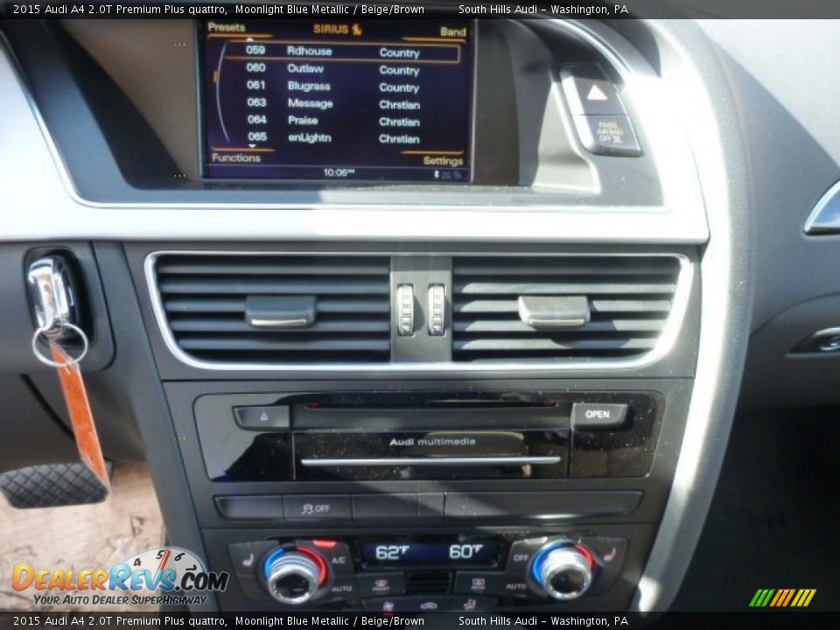Open the Presets menu
This screenshot has height=630, width=840.
[x=230, y=28]
